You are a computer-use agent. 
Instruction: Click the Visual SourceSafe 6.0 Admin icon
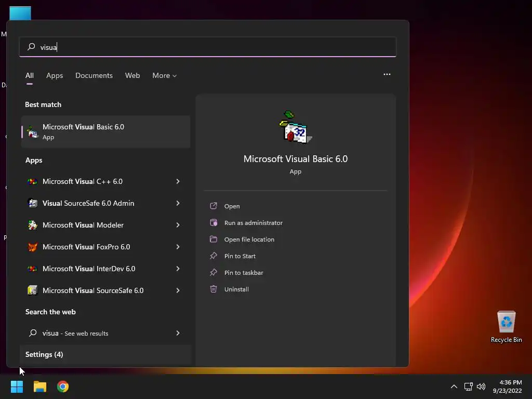[x=32, y=203]
